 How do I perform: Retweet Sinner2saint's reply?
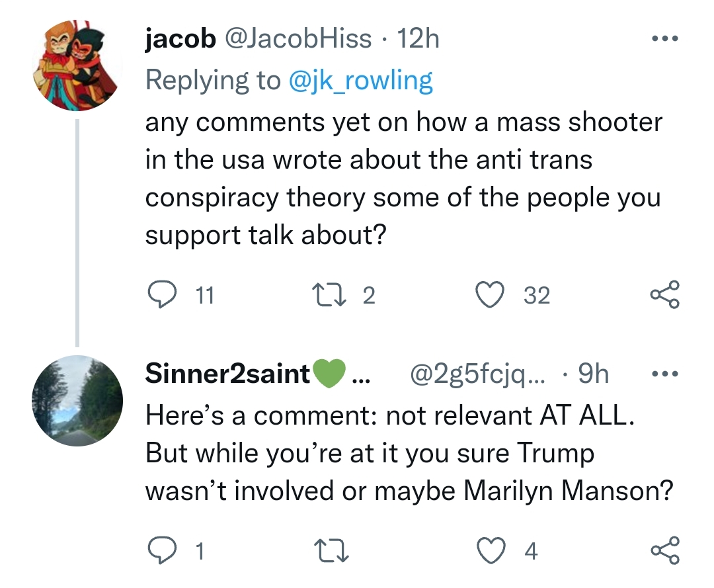(x=331, y=550)
